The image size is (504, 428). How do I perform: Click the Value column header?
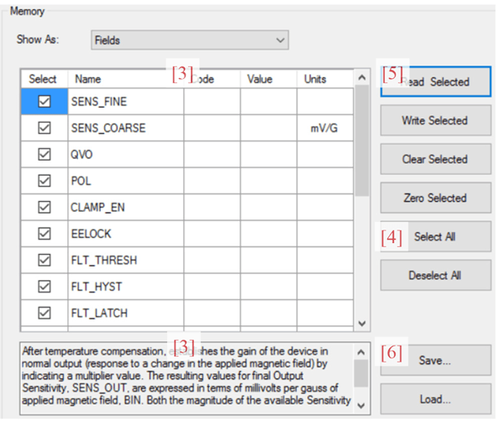(x=269, y=79)
